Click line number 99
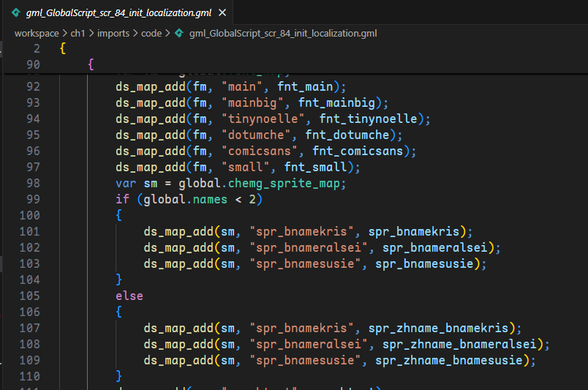The width and height of the screenshot is (588, 390). tap(33, 199)
